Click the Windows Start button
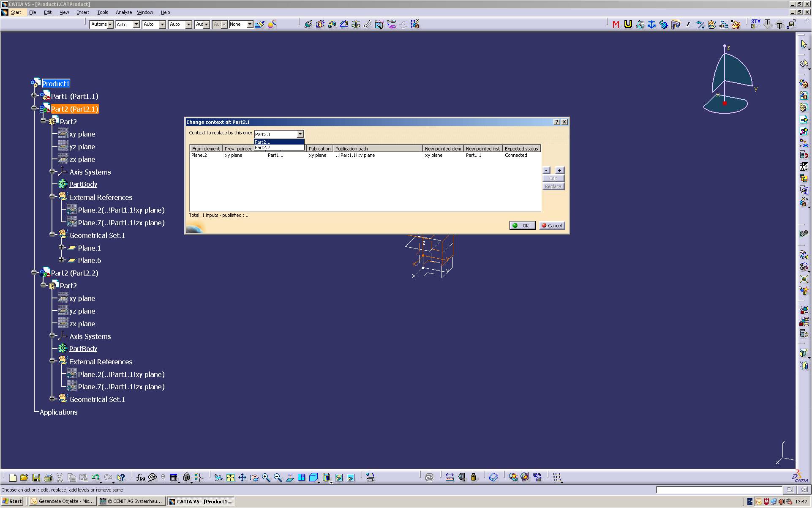This screenshot has width=812, height=508. (x=12, y=501)
